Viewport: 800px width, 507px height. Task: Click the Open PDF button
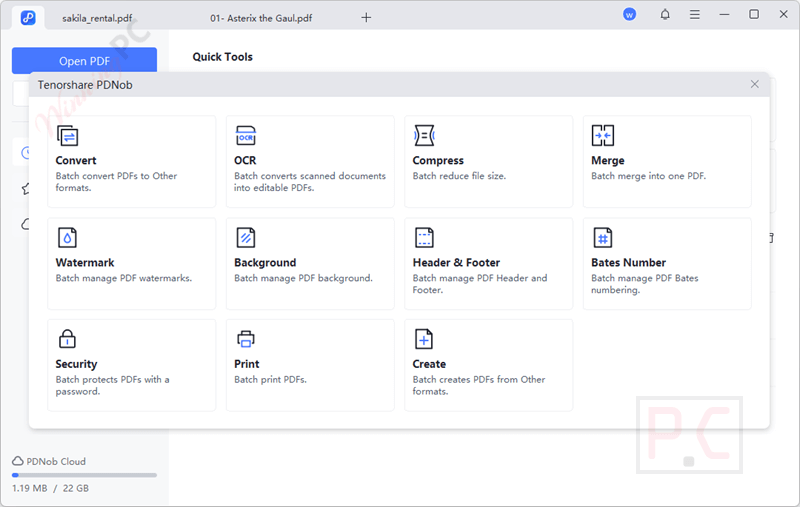point(84,61)
